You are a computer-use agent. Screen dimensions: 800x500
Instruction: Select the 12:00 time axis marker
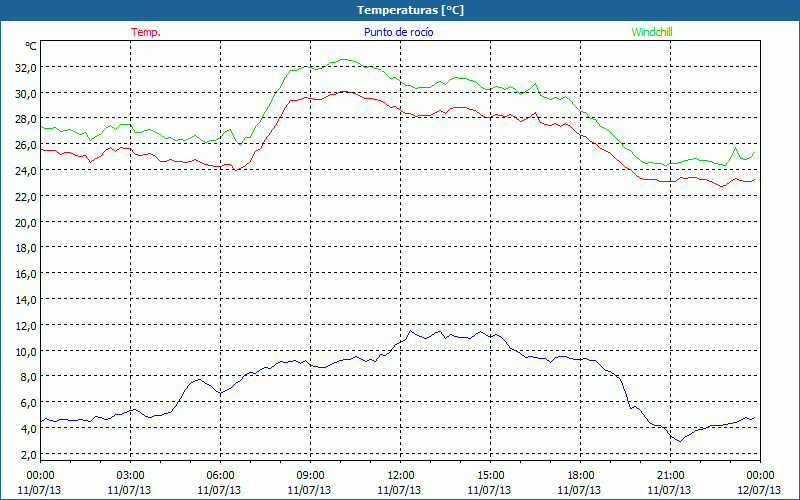[x=400, y=475]
